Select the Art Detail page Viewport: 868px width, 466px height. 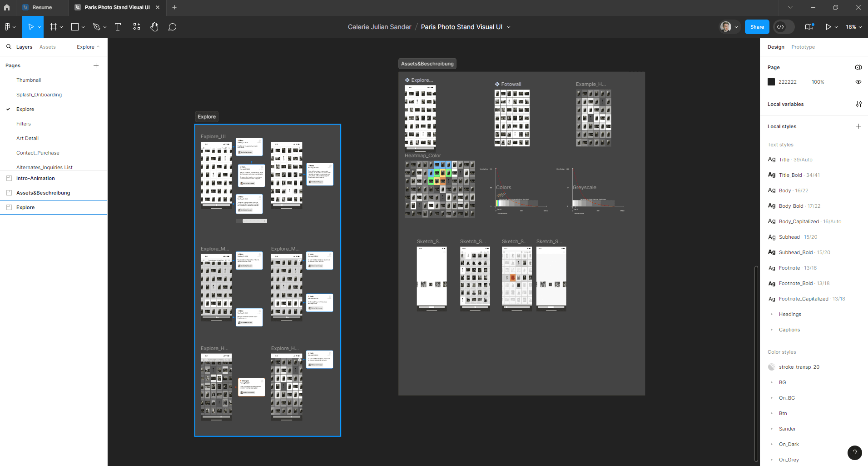[x=27, y=138]
